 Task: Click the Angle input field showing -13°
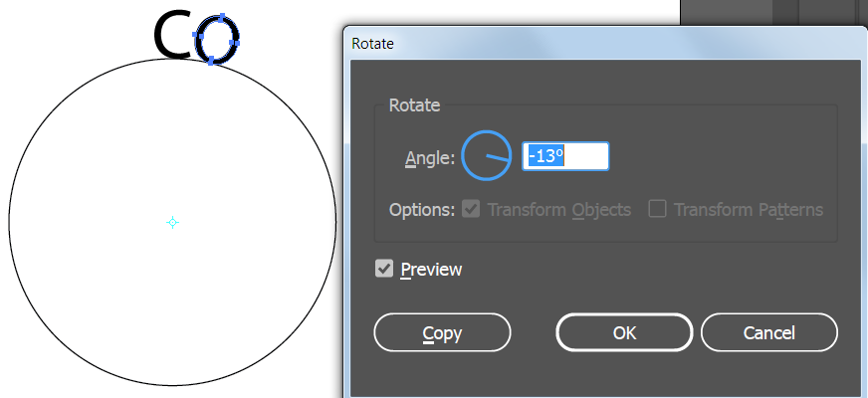click(565, 156)
